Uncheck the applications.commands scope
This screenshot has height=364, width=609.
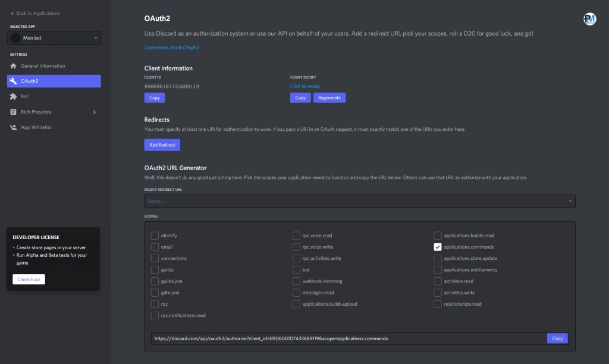(x=438, y=247)
